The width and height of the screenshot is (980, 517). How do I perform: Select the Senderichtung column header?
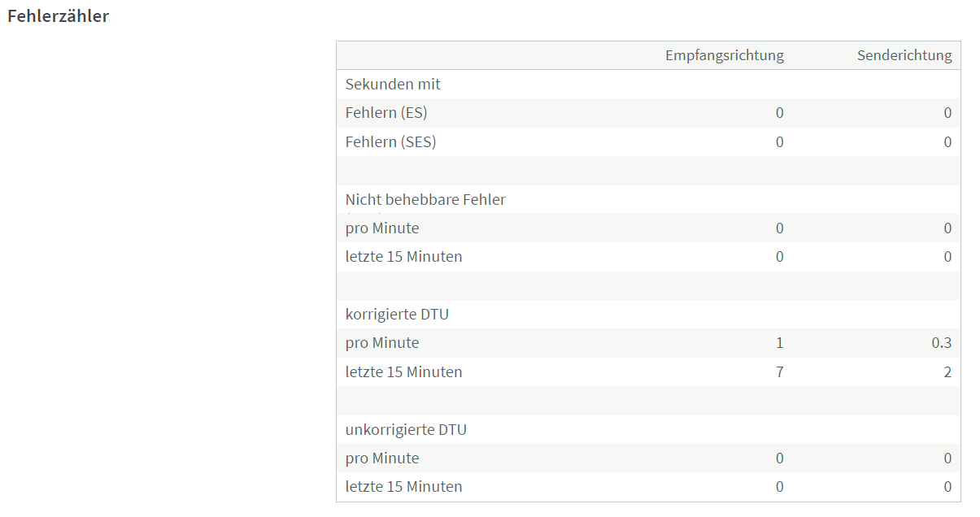click(904, 55)
